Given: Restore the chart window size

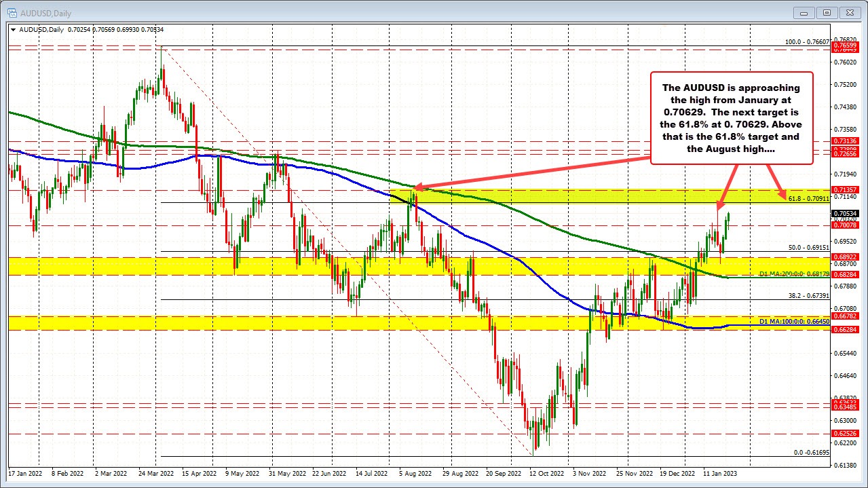Looking at the screenshot, I should click(x=826, y=12).
